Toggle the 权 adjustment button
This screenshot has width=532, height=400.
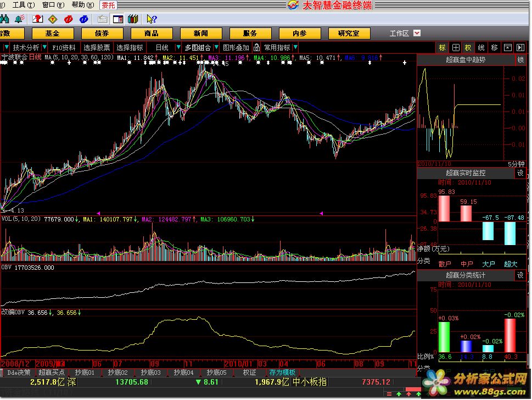point(468,48)
